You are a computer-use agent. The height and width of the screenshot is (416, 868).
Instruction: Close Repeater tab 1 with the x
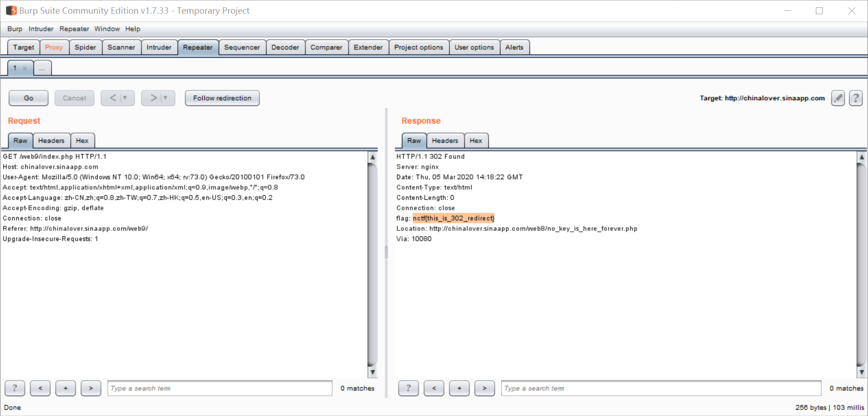pyautogui.click(x=25, y=69)
